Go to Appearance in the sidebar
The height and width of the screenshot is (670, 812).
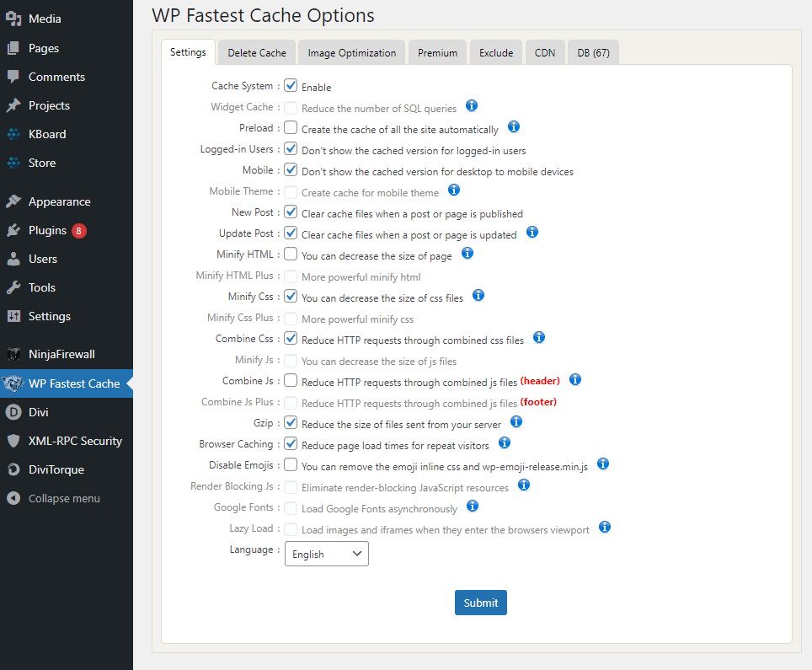click(60, 201)
